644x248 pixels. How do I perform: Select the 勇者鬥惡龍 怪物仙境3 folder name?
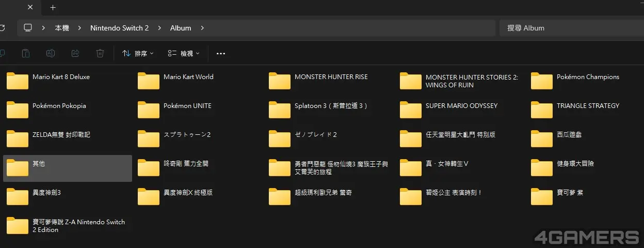point(341,168)
